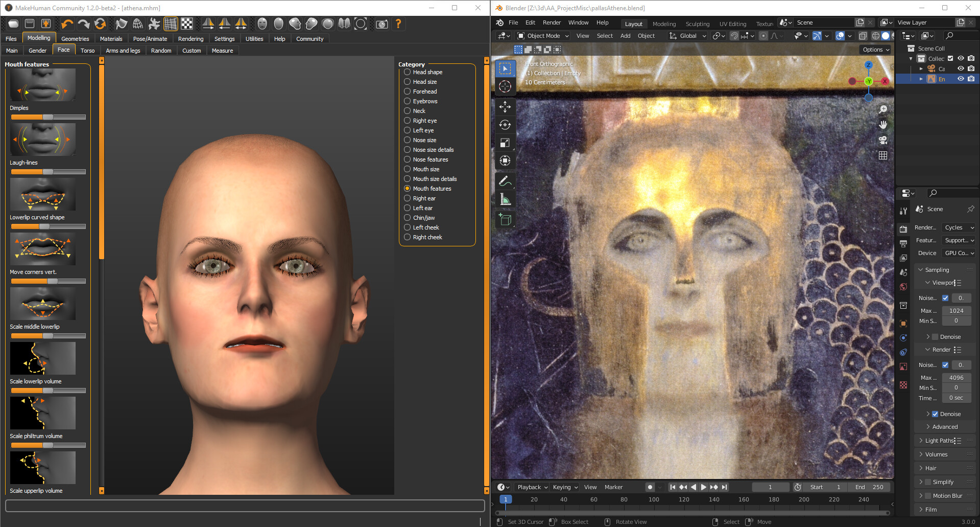Click Blender timeline play button
The image size is (980, 527).
[x=704, y=487]
